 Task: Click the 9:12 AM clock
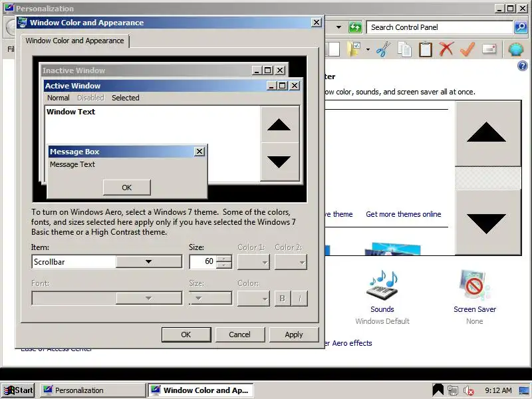click(x=497, y=390)
